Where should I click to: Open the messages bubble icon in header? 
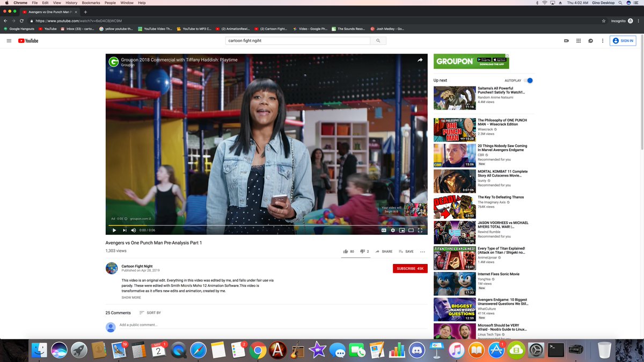pyautogui.click(x=590, y=41)
